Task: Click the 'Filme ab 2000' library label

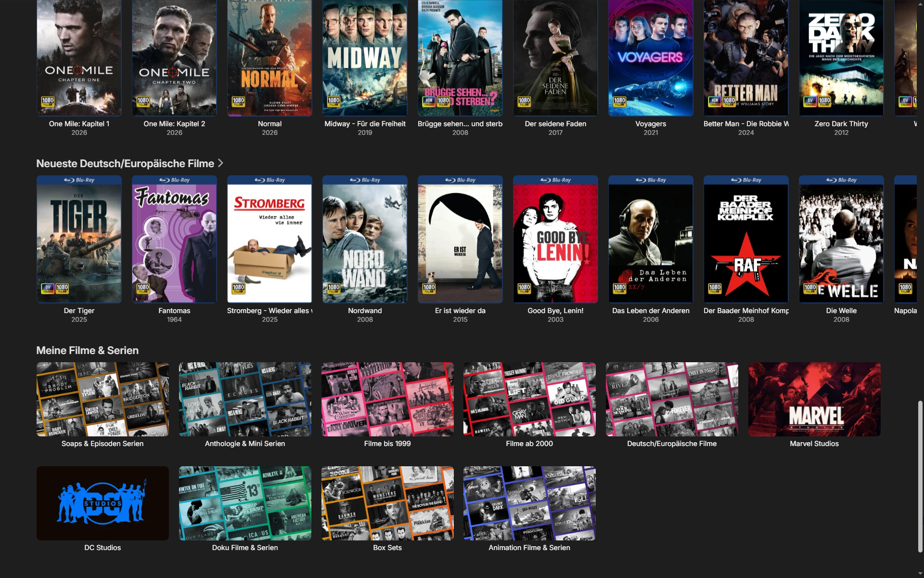Action: [x=529, y=444]
